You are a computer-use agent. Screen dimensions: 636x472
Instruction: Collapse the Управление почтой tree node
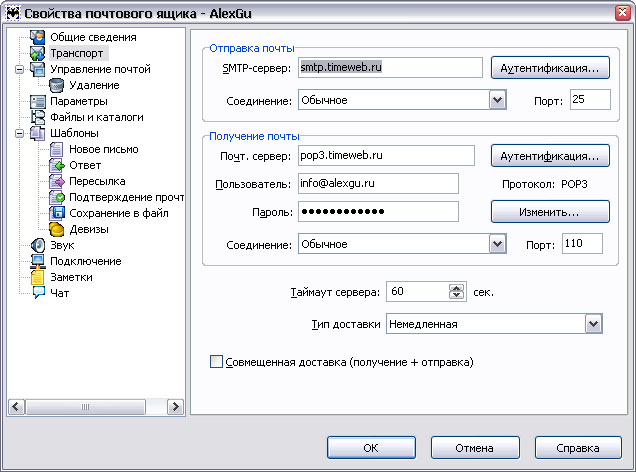[x=19, y=69]
